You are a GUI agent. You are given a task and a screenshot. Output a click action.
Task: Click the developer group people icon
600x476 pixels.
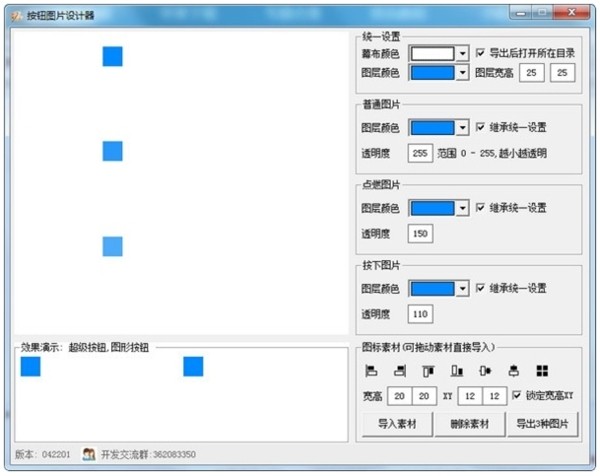coord(89,454)
